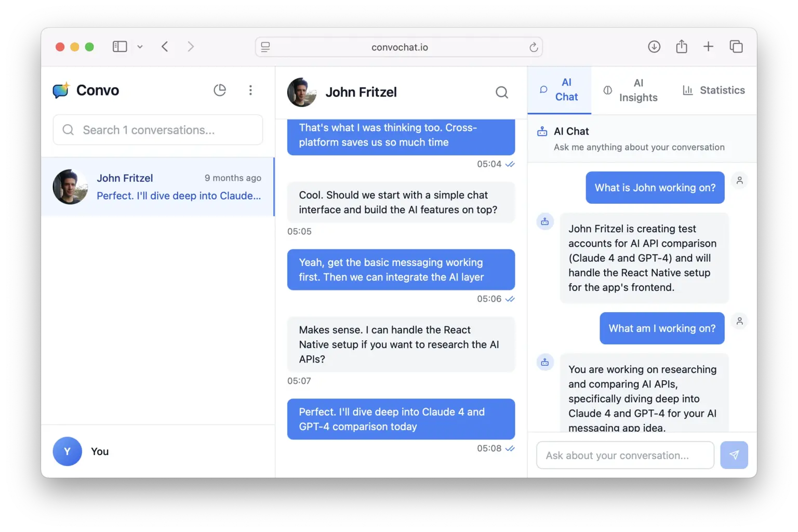
Task: Open a new tab with the plus icon
Action: coord(709,46)
